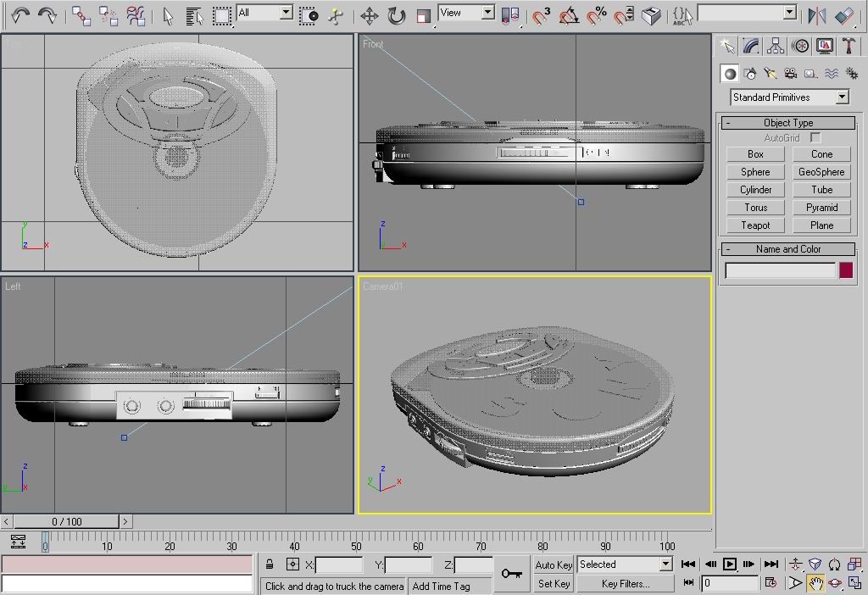Screen dimensions: 868x595
Task: Select the Rotate tool
Action: [x=397, y=15]
